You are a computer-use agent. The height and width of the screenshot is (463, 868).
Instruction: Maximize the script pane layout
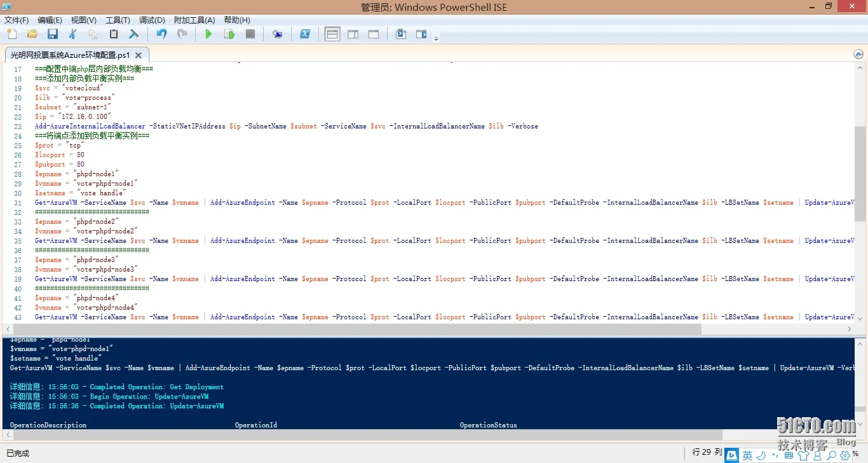[x=374, y=34]
